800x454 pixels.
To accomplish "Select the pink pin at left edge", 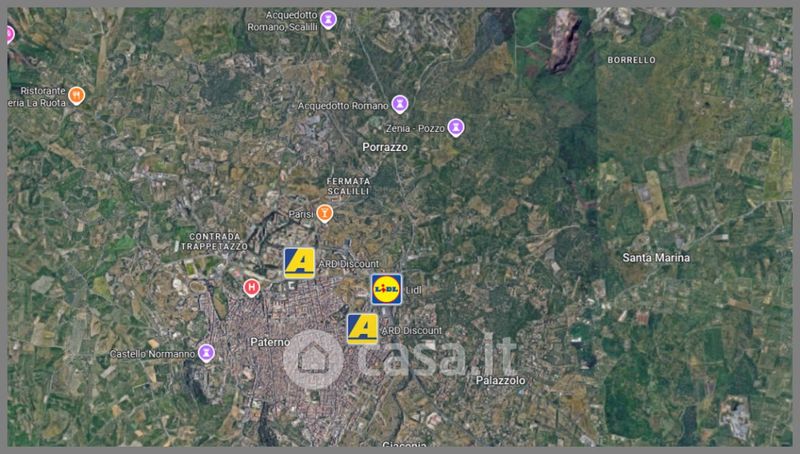I will coord(10,35).
